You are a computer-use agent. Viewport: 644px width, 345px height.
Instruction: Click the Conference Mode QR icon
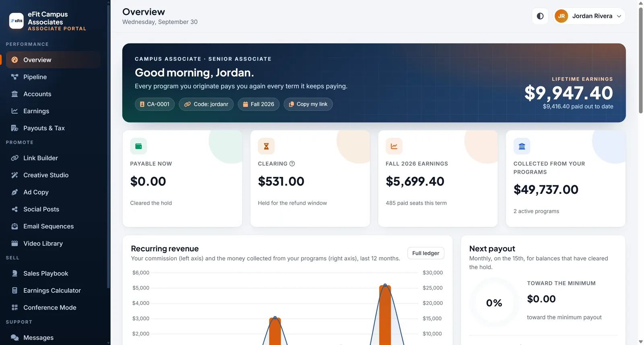click(x=14, y=308)
